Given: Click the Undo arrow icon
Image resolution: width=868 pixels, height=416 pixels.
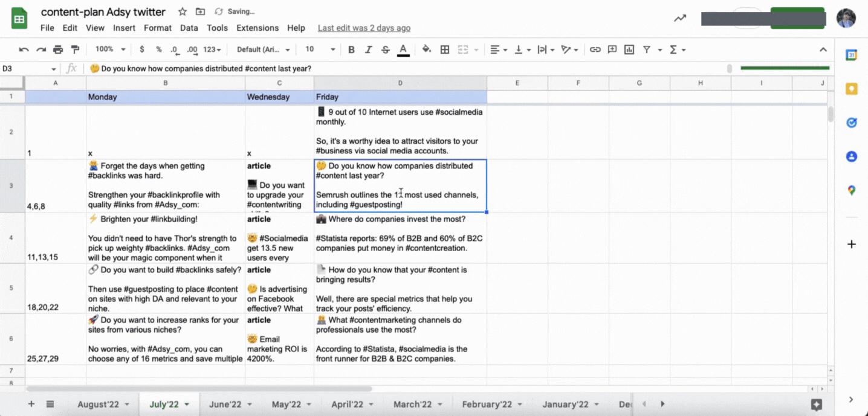Looking at the screenshot, I should [24, 50].
